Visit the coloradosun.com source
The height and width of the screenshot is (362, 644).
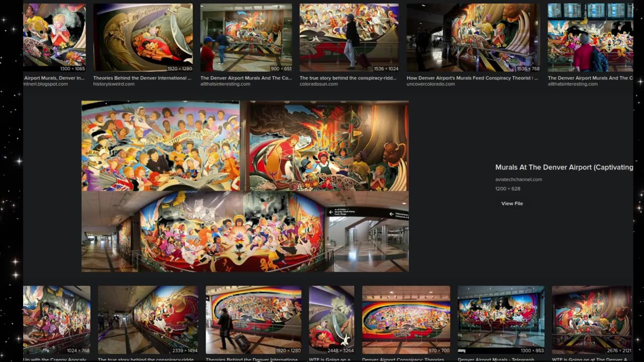[318, 84]
